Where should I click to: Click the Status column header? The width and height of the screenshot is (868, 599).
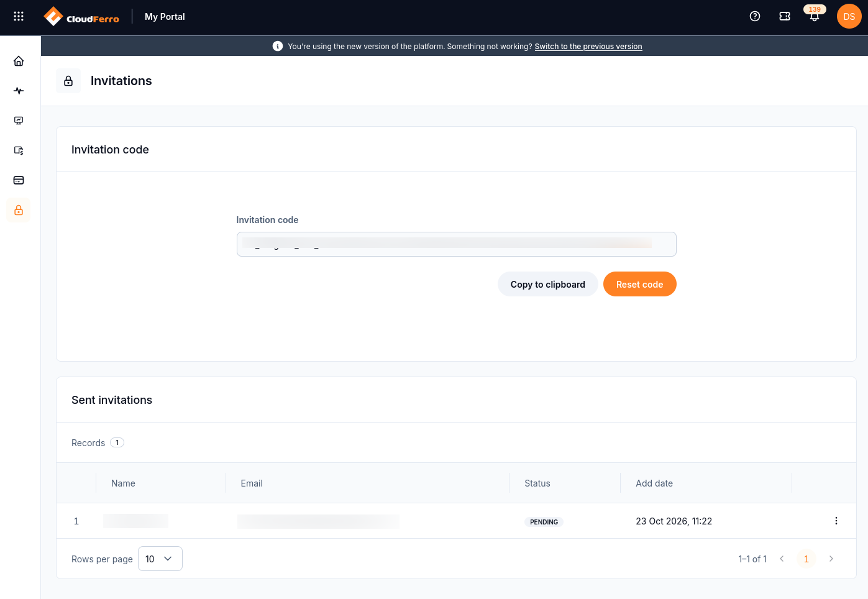[x=537, y=483]
